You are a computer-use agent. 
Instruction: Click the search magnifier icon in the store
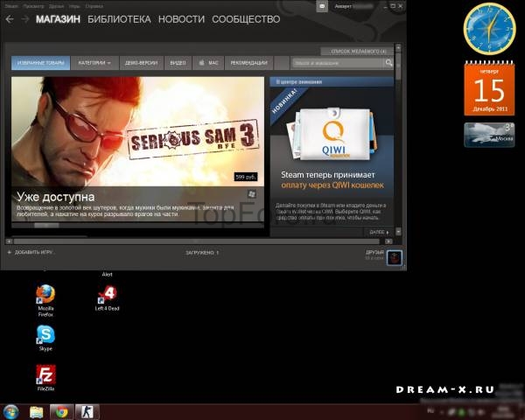tap(388, 63)
